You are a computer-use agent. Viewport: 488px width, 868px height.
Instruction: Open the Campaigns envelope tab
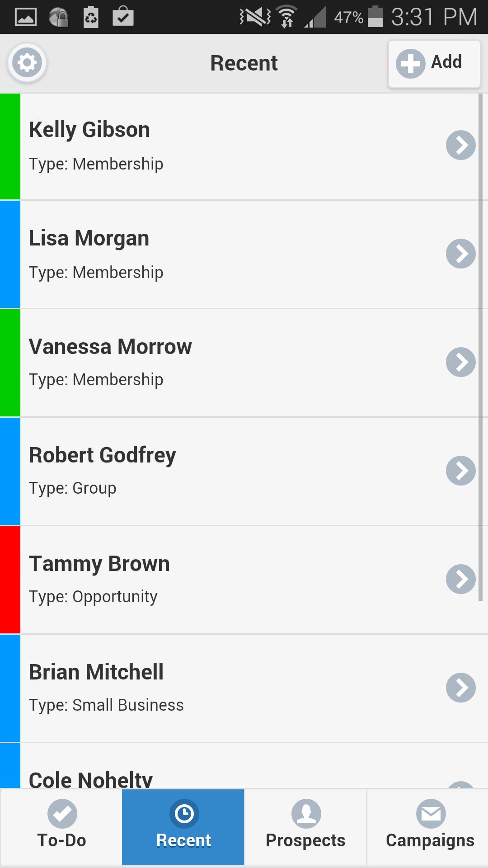point(429,827)
